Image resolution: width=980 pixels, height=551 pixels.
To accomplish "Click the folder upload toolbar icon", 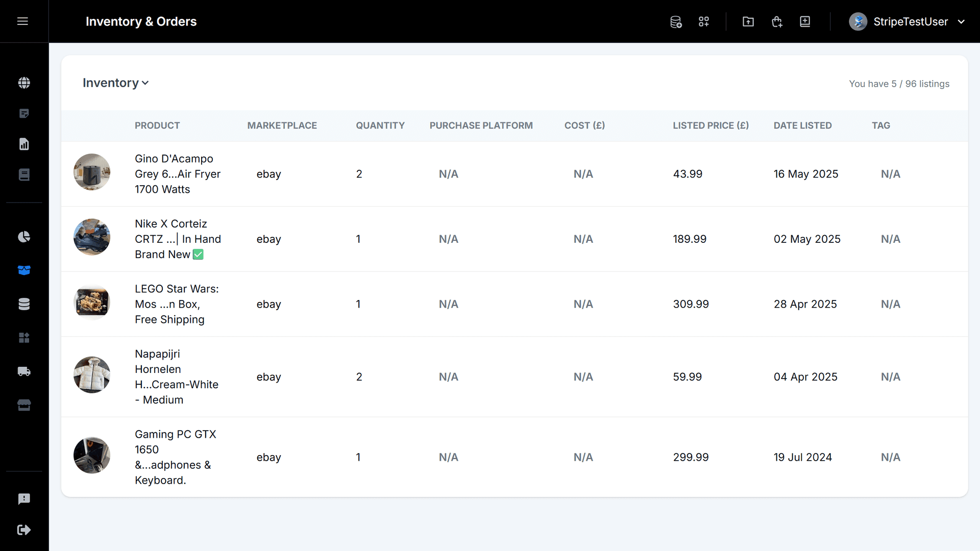I will pyautogui.click(x=748, y=21).
